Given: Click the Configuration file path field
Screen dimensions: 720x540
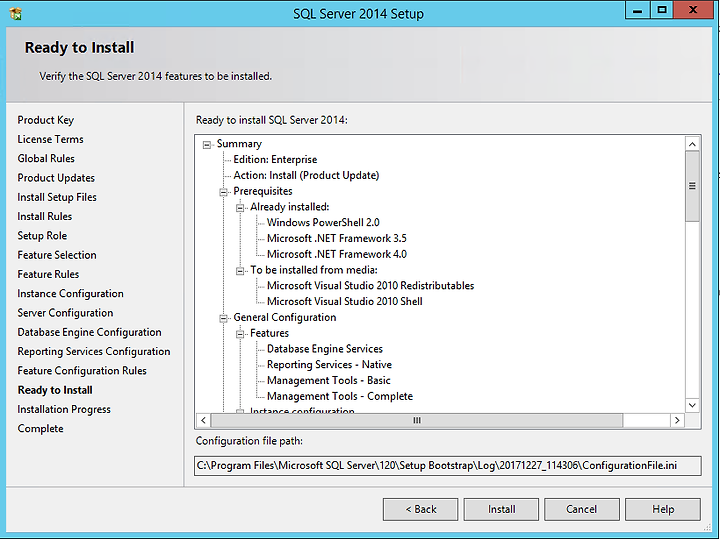Looking at the screenshot, I should [447, 466].
